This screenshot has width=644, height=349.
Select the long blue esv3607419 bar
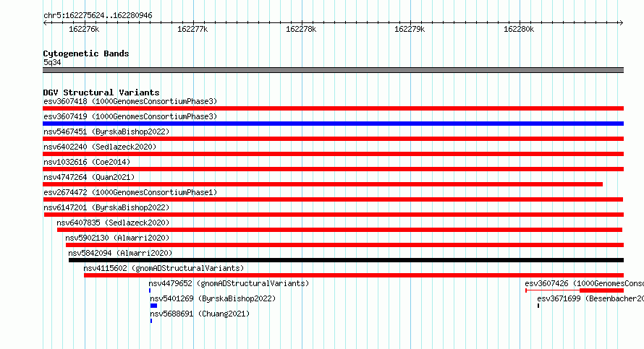[333, 124]
